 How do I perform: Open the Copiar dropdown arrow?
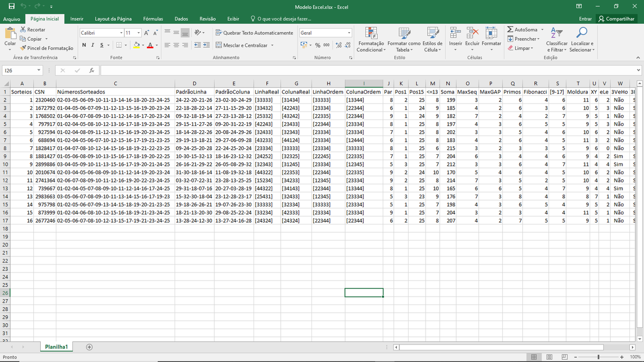pos(46,39)
